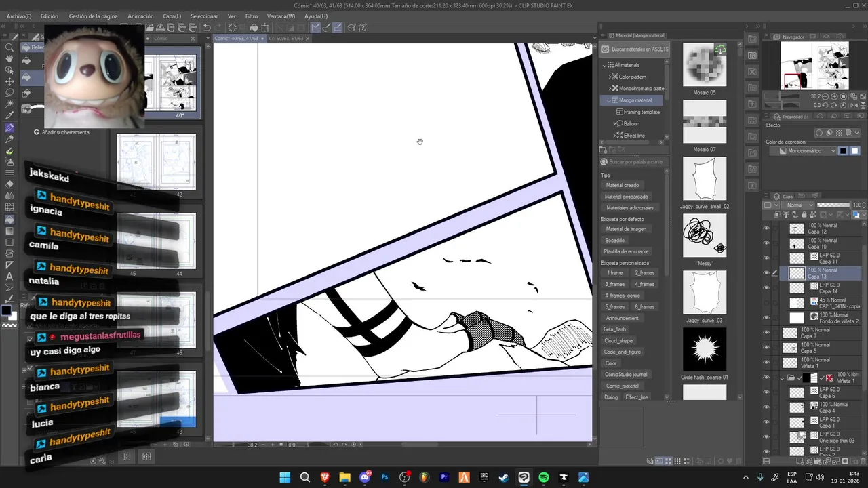Open the Monocromático expression color dropdown
This screenshot has width=868, height=488.
(804, 151)
